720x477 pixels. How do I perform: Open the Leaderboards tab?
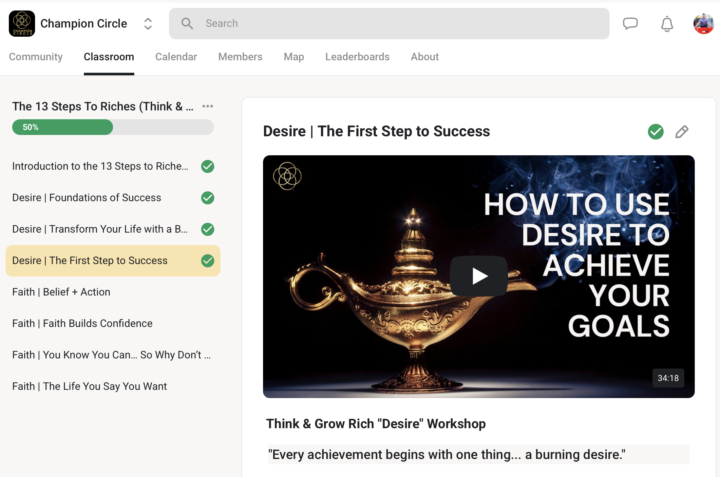(357, 56)
